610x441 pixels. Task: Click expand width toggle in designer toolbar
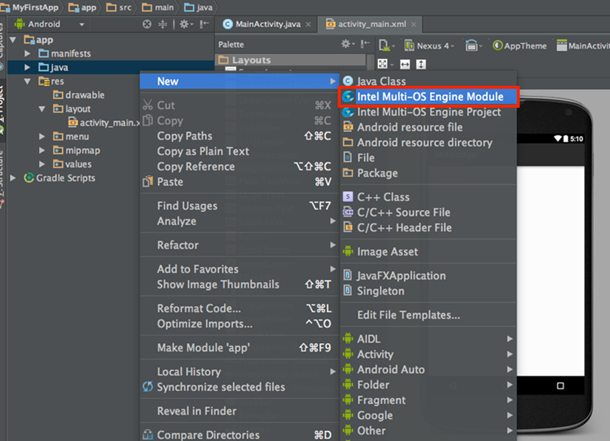point(405,64)
